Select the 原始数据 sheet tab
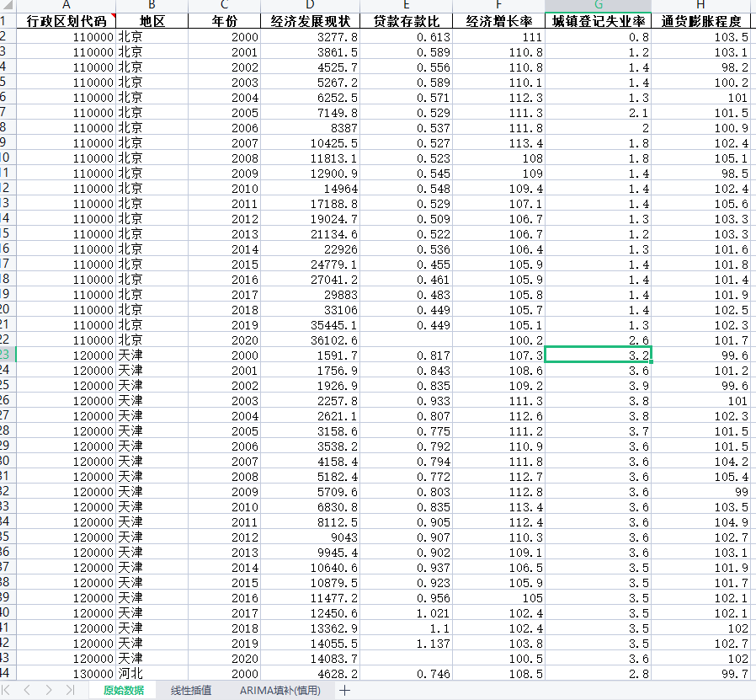The image size is (756, 700). (123, 690)
